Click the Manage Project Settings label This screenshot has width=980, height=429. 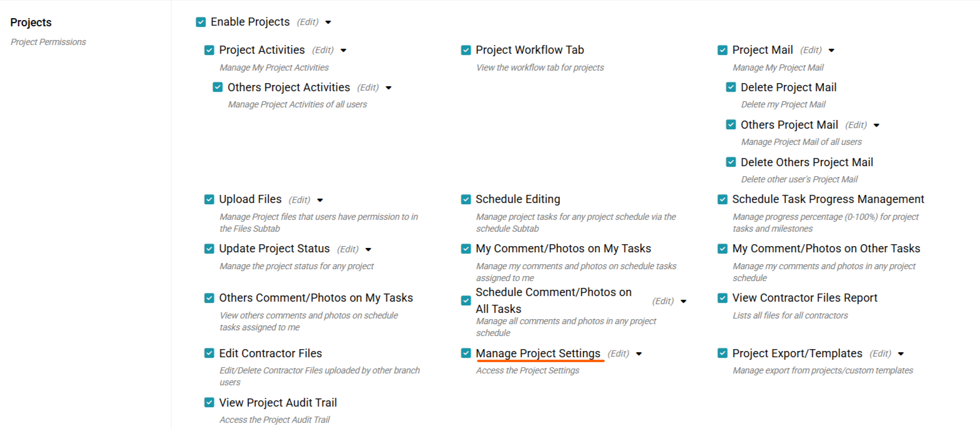pos(537,353)
